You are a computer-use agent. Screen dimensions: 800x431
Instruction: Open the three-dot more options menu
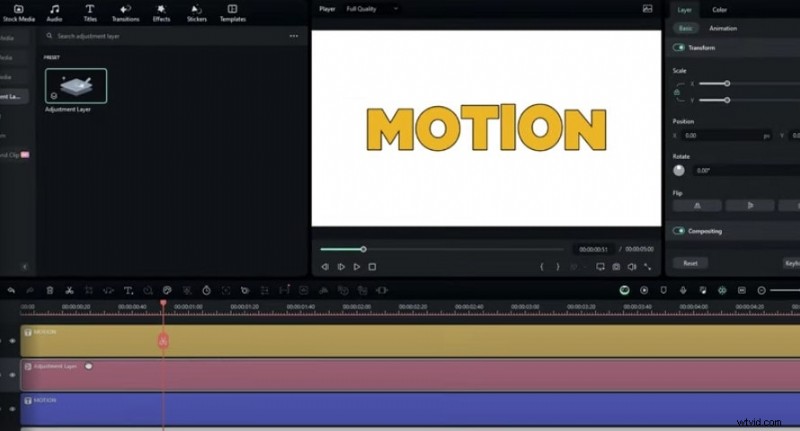(x=293, y=36)
